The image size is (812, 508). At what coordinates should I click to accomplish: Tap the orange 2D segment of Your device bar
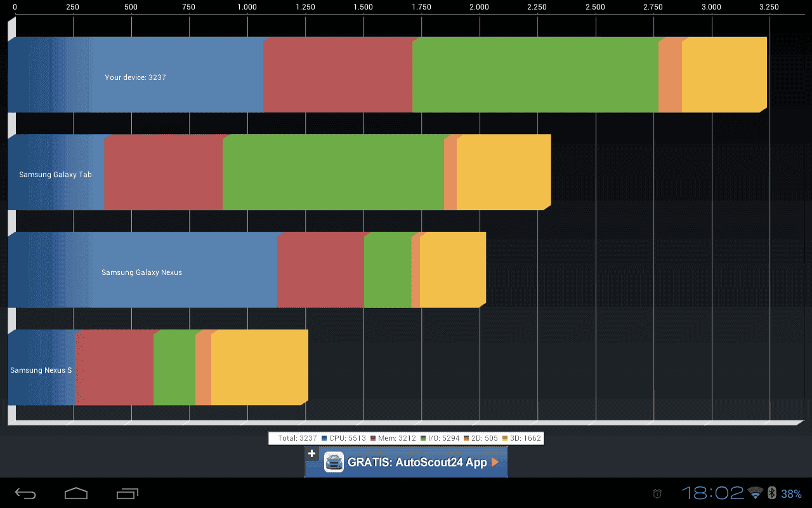670,75
